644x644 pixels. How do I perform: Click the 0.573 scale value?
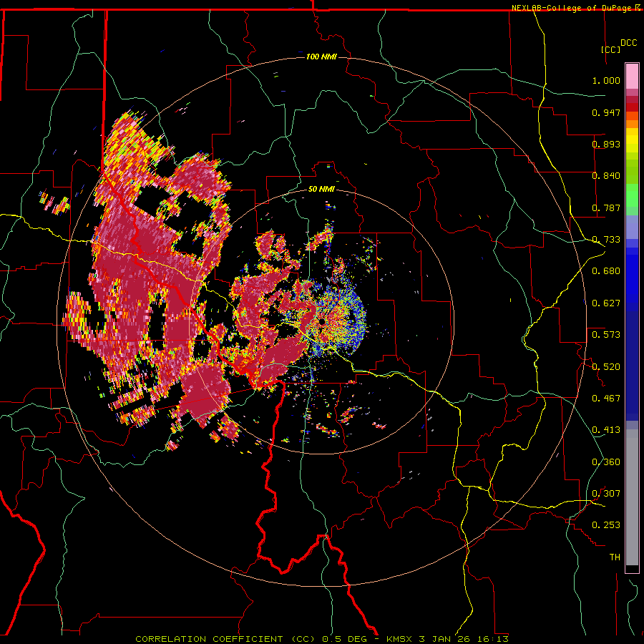606,335
